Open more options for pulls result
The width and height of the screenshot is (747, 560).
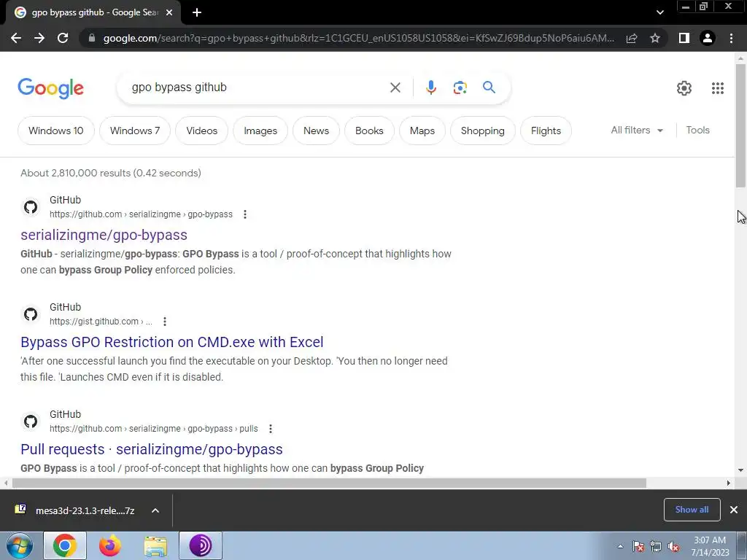tap(271, 429)
